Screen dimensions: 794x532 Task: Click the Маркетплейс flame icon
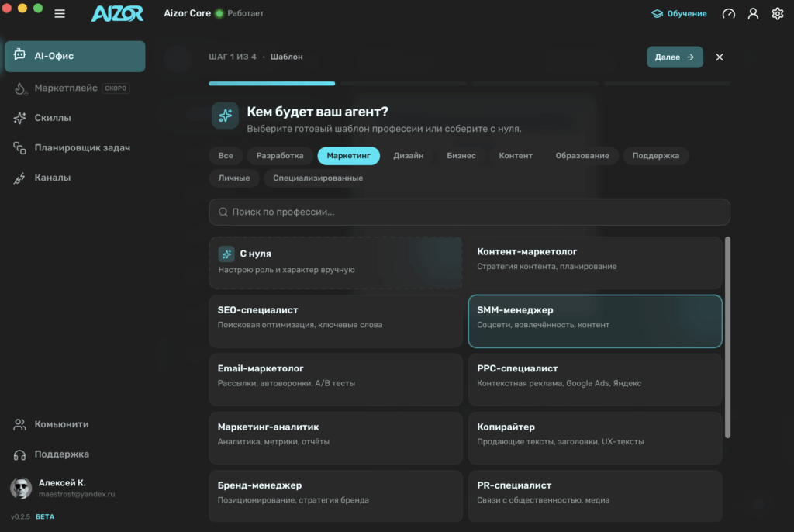19,88
